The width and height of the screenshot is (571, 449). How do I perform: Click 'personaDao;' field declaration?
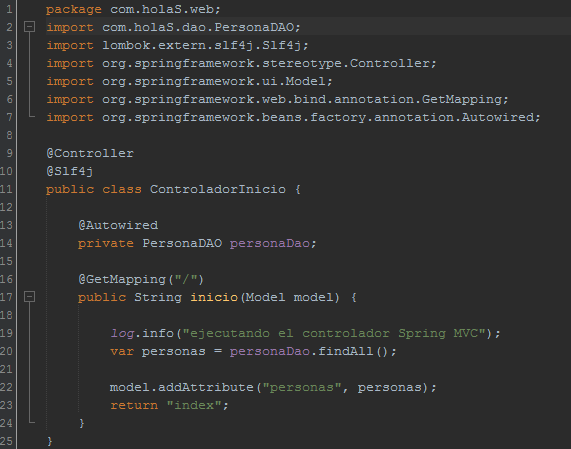(273, 243)
